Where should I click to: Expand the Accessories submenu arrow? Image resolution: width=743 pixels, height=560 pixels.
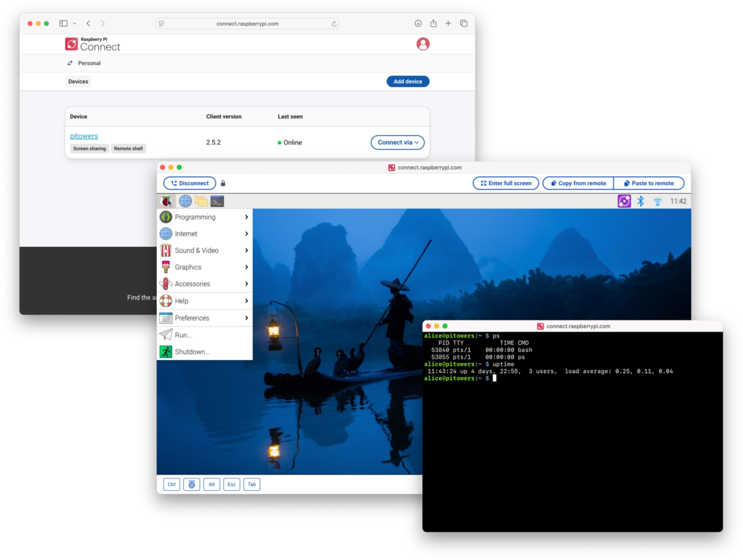click(246, 284)
